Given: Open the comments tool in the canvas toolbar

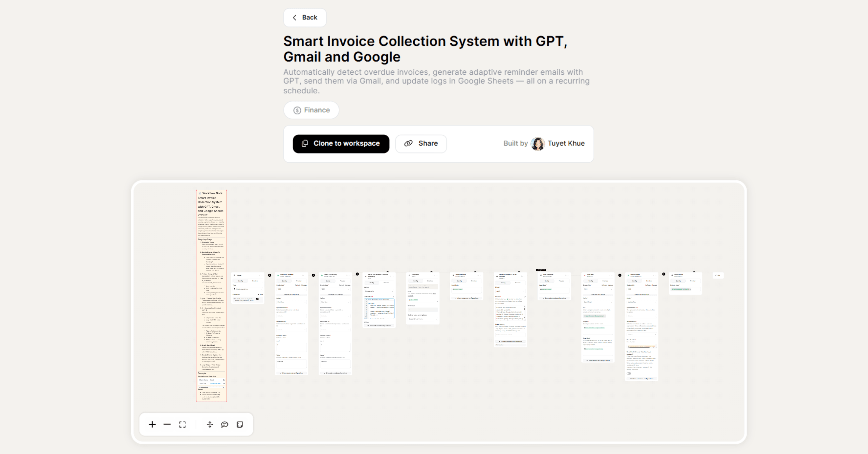Looking at the screenshot, I should pos(225,425).
